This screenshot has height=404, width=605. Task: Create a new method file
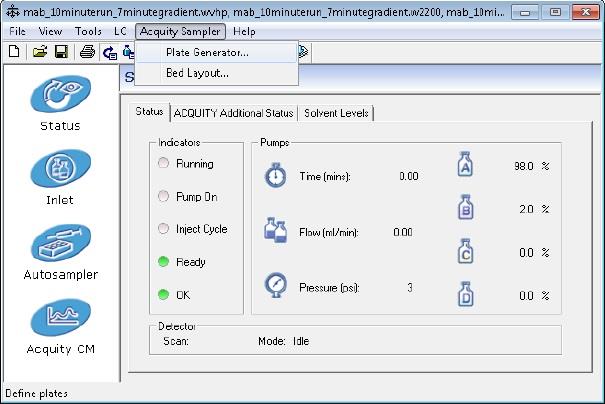tap(14, 51)
